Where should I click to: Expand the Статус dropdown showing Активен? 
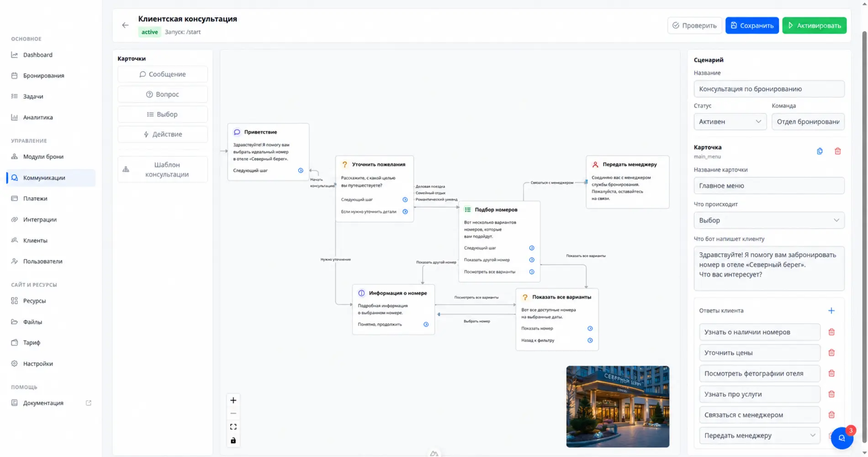(730, 122)
